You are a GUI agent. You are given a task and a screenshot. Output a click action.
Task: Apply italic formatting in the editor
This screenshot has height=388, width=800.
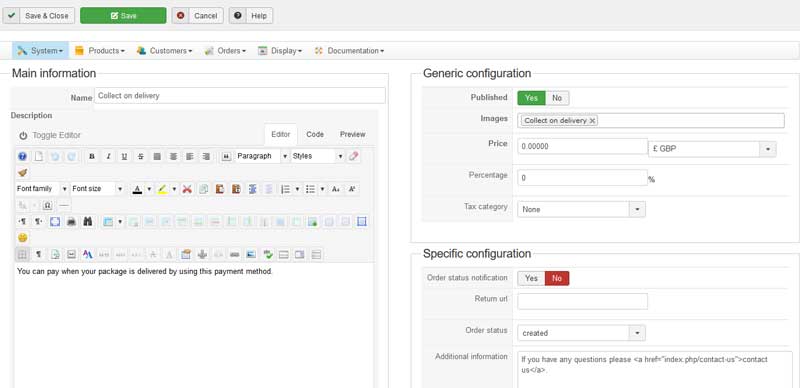click(x=108, y=156)
